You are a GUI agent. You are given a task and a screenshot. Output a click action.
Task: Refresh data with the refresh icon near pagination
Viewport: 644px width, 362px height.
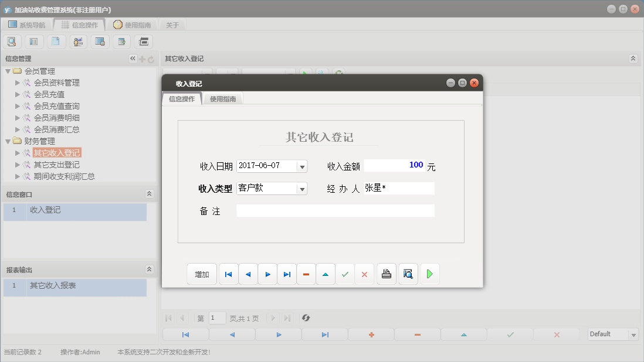tap(305, 318)
